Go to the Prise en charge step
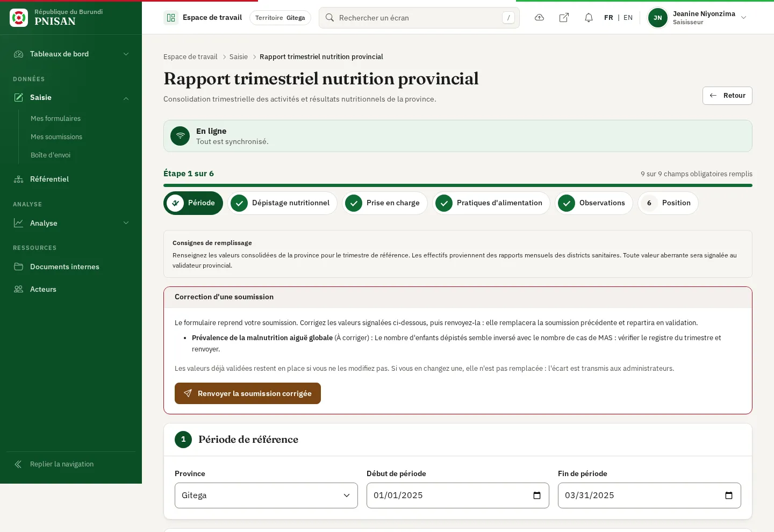Image resolution: width=774 pixels, height=532 pixels. pyautogui.click(x=385, y=203)
